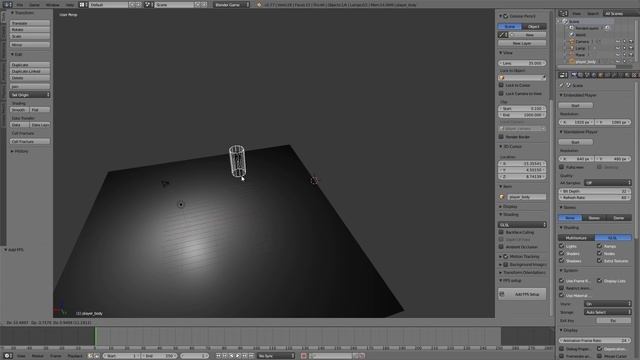Click the Translate button in Transform panel
This screenshot has width=640, height=360.
pyautogui.click(x=30, y=23)
